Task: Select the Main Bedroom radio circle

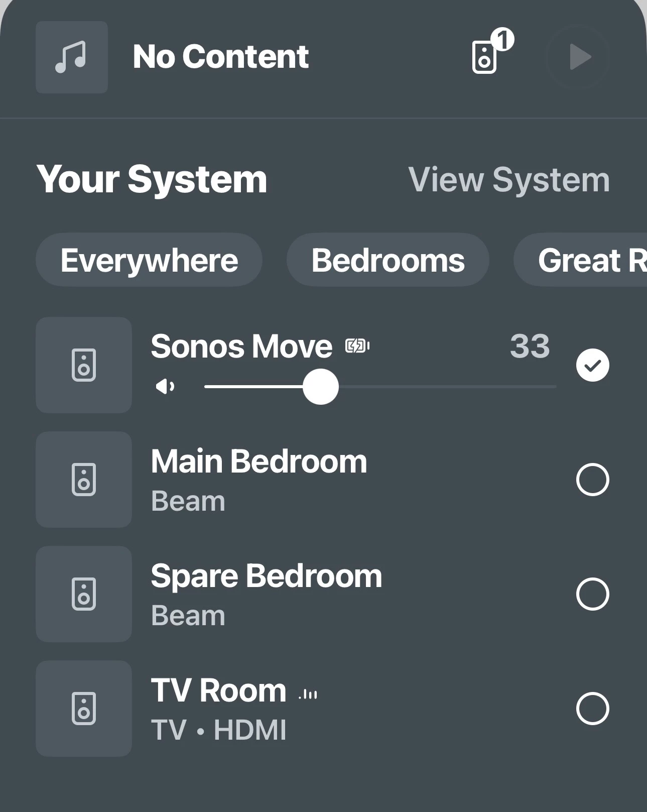Action: click(x=592, y=480)
